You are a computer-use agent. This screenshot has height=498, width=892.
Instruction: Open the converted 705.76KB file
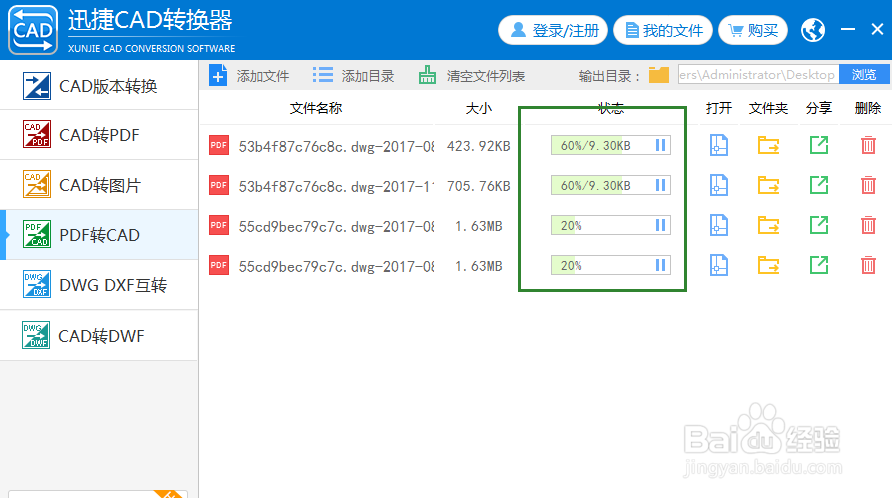[x=718, y=185]
